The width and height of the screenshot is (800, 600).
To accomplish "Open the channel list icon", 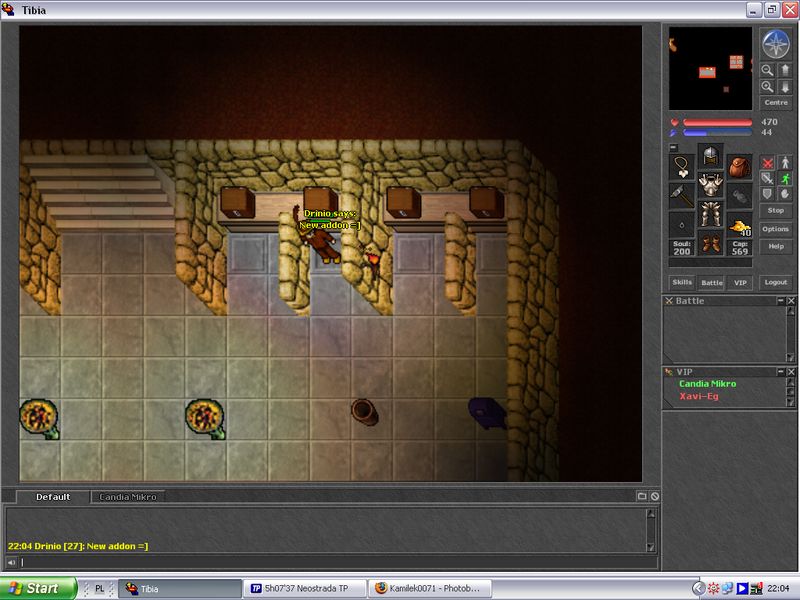I will (642, 496).
